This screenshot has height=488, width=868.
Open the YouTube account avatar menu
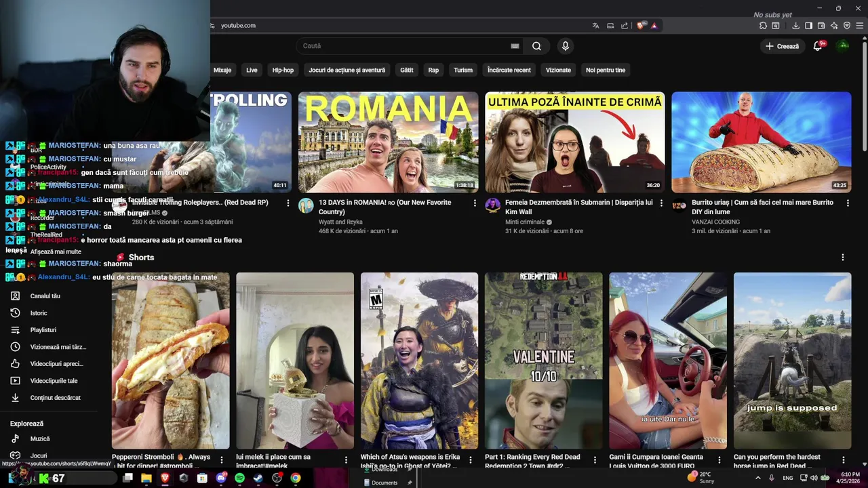(843, 46)
